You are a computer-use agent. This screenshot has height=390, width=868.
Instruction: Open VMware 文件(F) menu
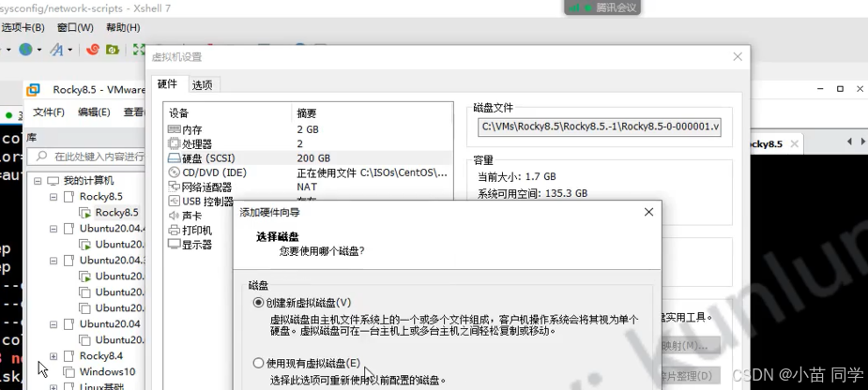(x=49, y=112)
